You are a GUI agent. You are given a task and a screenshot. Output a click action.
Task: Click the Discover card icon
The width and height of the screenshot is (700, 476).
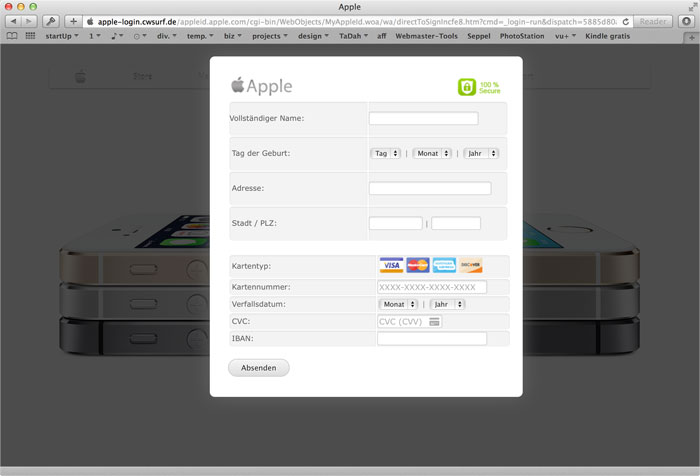471,265
